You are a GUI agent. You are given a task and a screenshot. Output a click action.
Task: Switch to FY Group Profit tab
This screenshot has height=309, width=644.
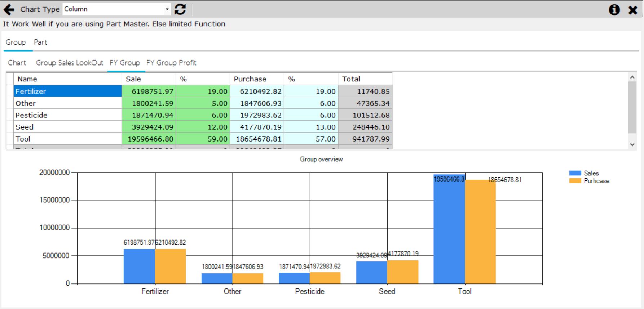pos(171,63)
